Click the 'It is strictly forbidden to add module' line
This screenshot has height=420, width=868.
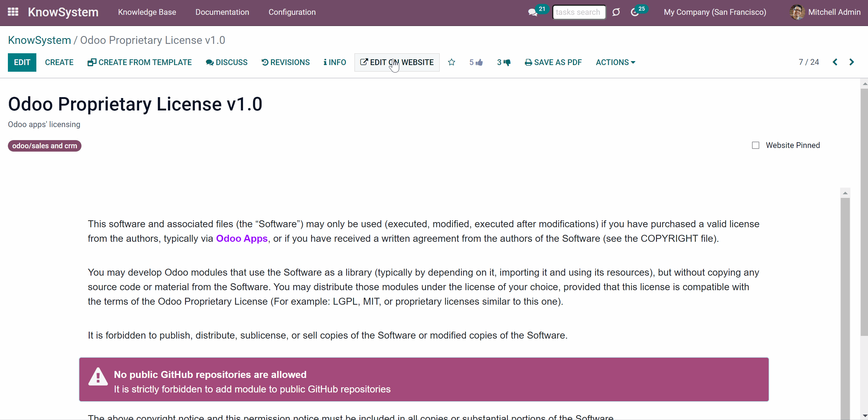pos(252,389)
